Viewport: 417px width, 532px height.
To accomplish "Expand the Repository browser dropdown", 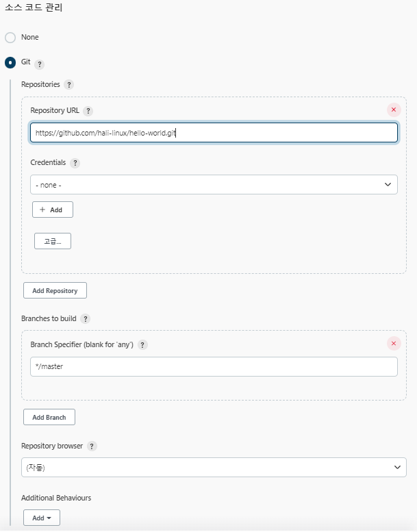I will tap(214, 467).
